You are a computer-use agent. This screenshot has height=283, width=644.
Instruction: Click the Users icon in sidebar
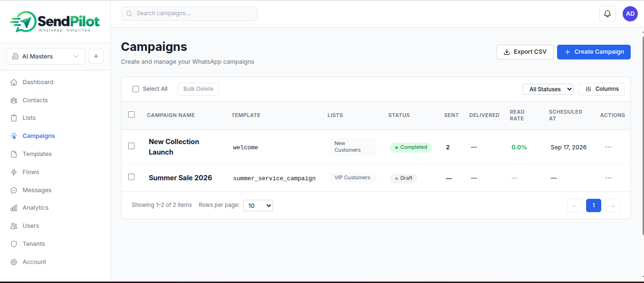coord(14,226)
